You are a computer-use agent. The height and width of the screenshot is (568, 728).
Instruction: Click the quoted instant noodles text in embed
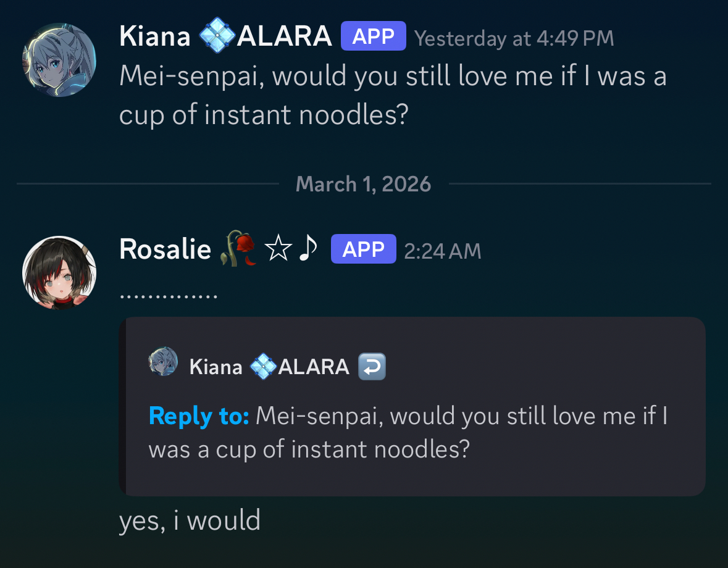pyautogui.click(x=408, y=432)
